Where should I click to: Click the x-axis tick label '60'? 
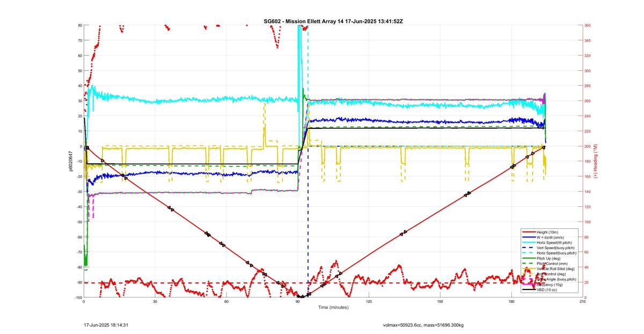pos(226,302)
